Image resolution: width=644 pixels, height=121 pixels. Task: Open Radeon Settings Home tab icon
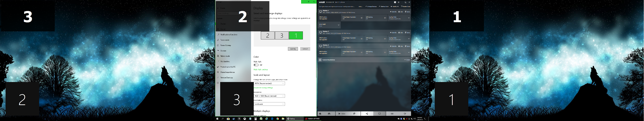pos(320,113)
